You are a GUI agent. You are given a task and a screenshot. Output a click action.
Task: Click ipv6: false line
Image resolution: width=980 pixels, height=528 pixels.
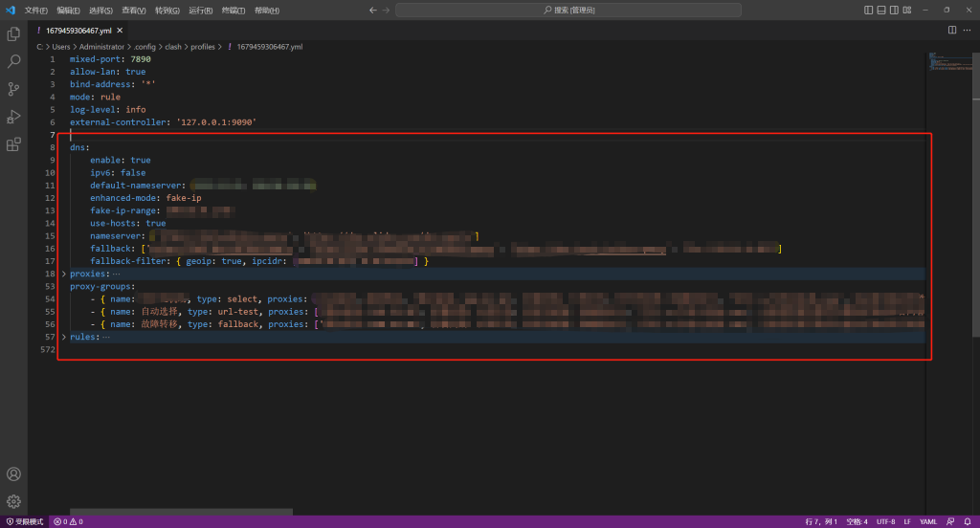(118, 172)
